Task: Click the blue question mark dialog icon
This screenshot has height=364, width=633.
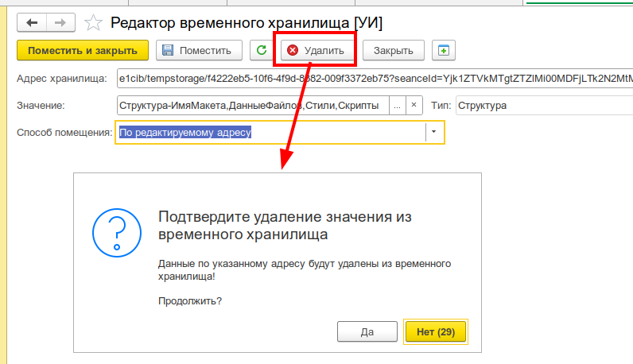Action: point(117,233)
